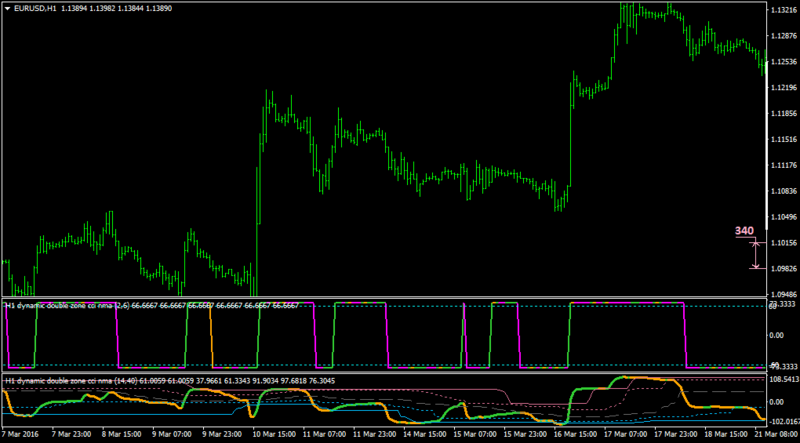
Task: Click the orange descending line in the middle indicator
Action: pos(211,335)
